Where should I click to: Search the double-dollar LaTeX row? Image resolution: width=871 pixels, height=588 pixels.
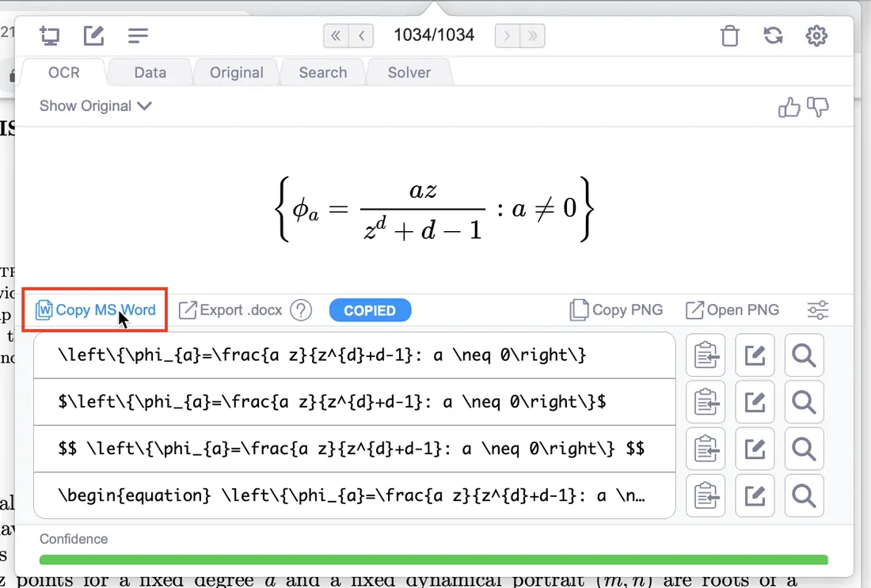[x=804, y=449]
